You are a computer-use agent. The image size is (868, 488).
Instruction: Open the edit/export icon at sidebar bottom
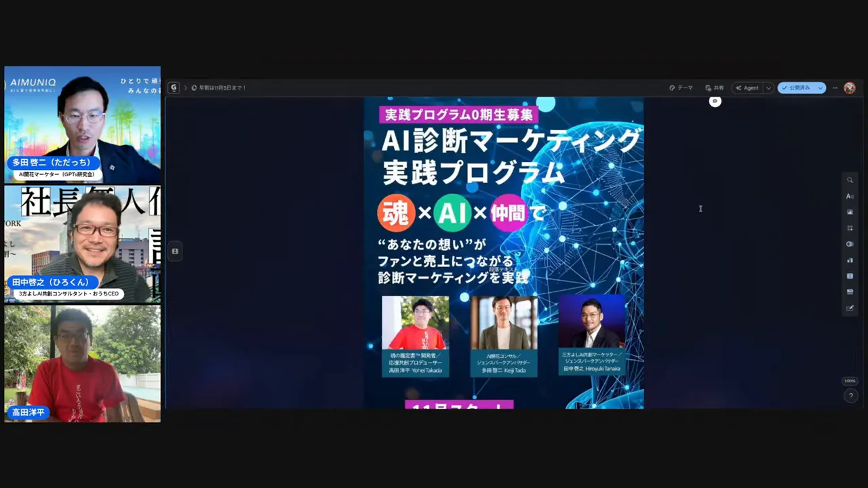click(x=850, y=308)
